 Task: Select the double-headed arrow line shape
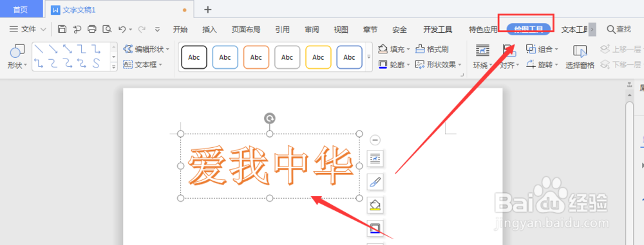(x=68, y=50)
